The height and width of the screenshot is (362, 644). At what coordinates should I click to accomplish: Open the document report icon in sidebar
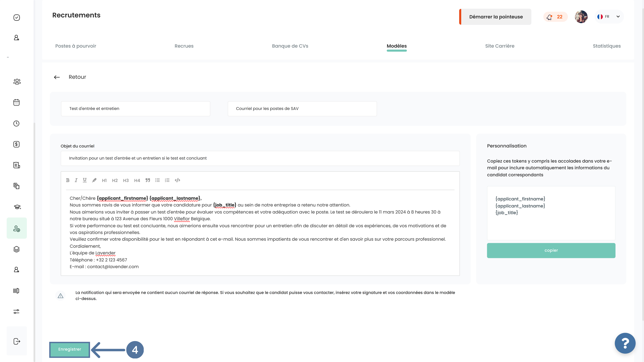pos(17,165)
